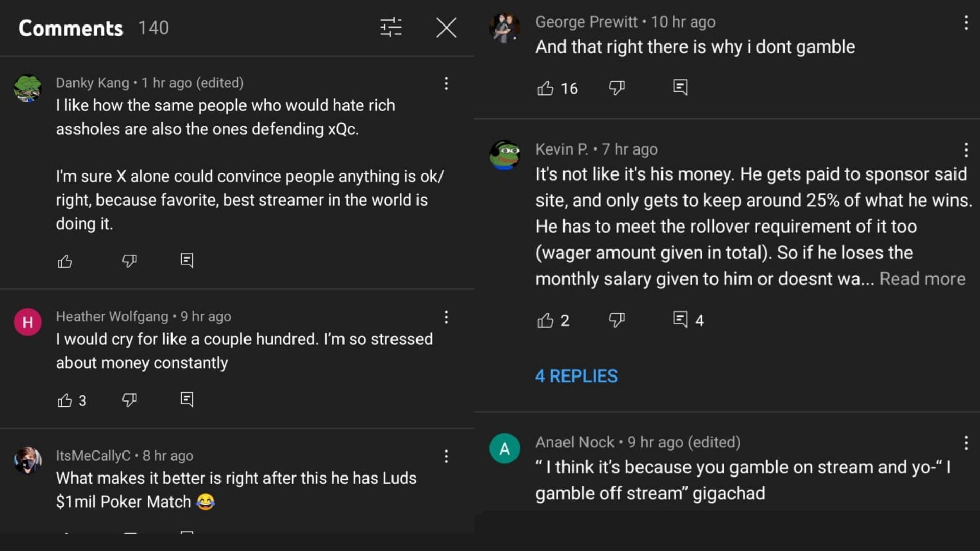Viewport: 980px width, 551px height.
Task: Open more options for Heather Wolfgang's comment
Action: point(446,317)
